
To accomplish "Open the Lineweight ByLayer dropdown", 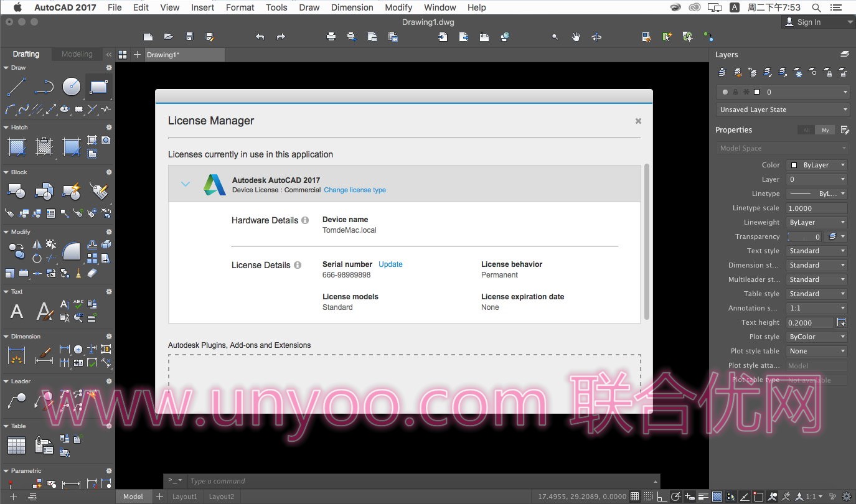I will [x=817, y=222].
